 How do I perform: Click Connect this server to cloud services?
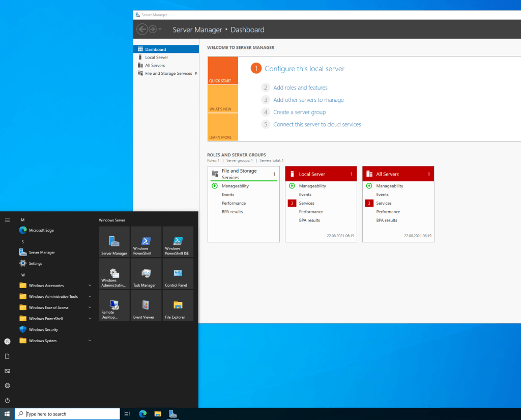tap(317, 124)
